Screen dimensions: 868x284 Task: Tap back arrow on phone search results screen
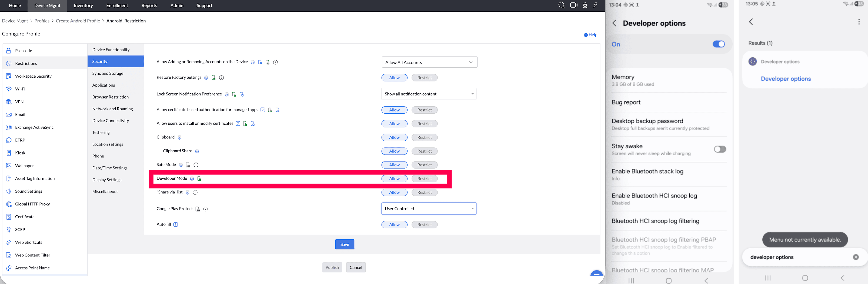point(751,22)
